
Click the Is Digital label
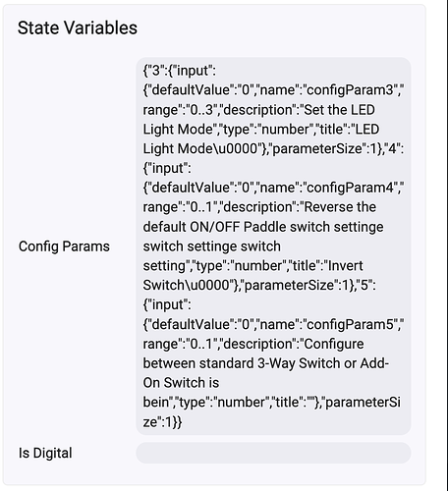[x=45, y=453]
